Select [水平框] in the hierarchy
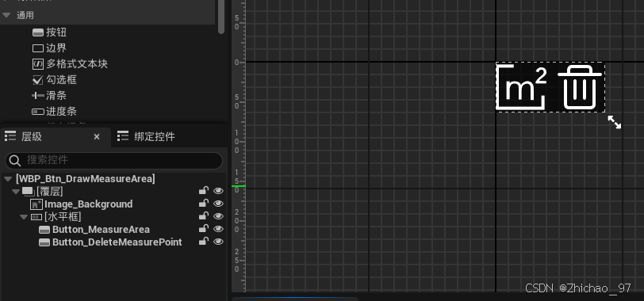Screen dimensions: 644x301 (x=63, y=217)
